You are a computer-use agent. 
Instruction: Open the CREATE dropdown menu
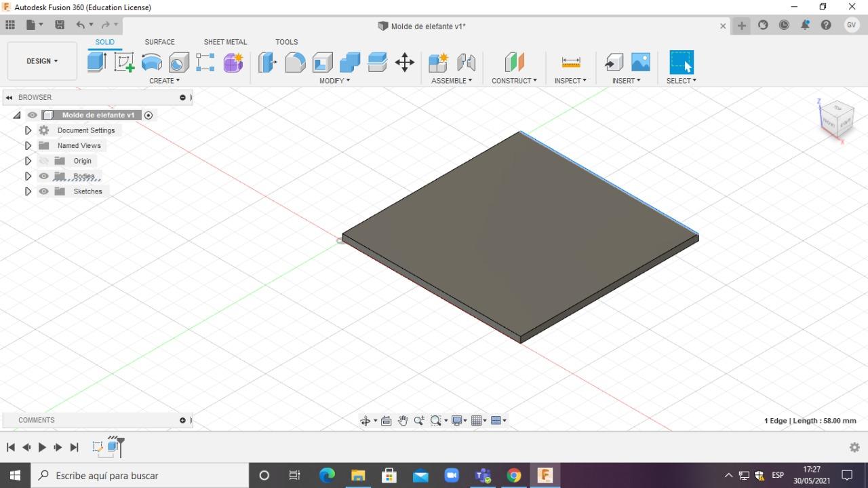tap(165, 81)
